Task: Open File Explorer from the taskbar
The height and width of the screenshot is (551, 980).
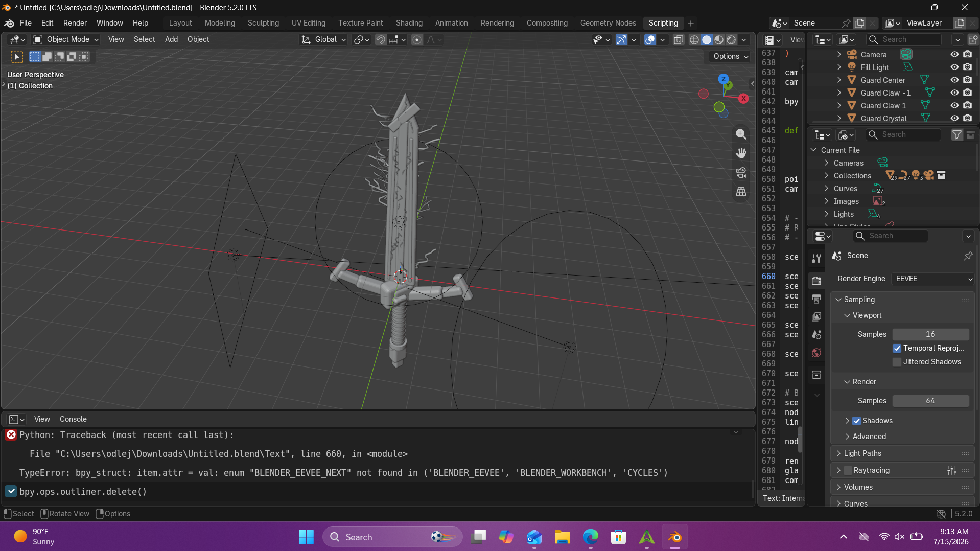Action: (562, 537)
